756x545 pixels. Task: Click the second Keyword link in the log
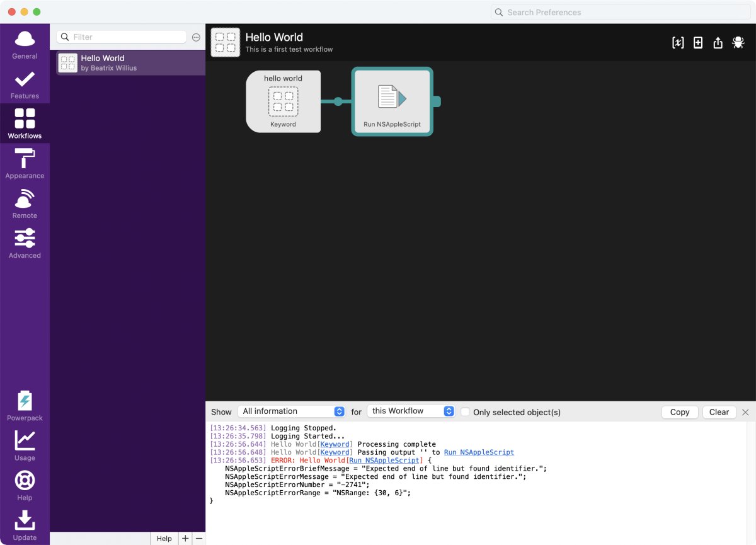point(335,452)
